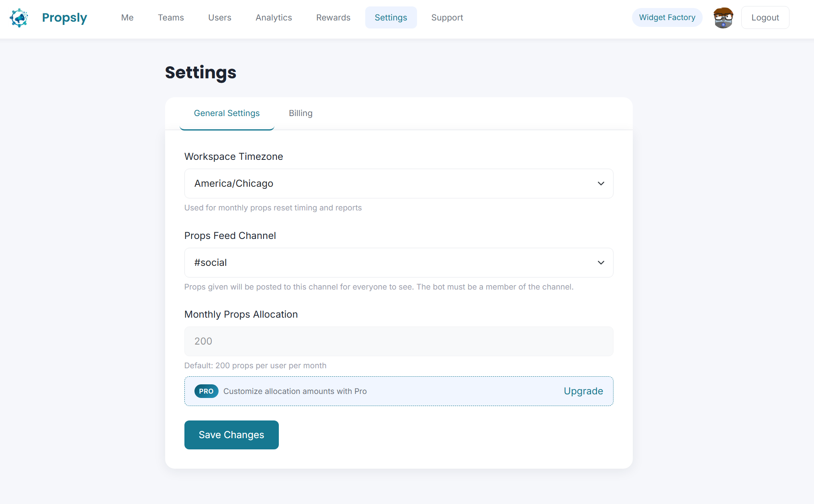Select the General Settings tab
The image size is (814, 504).
pyautogui.click(x=227, y=113)
